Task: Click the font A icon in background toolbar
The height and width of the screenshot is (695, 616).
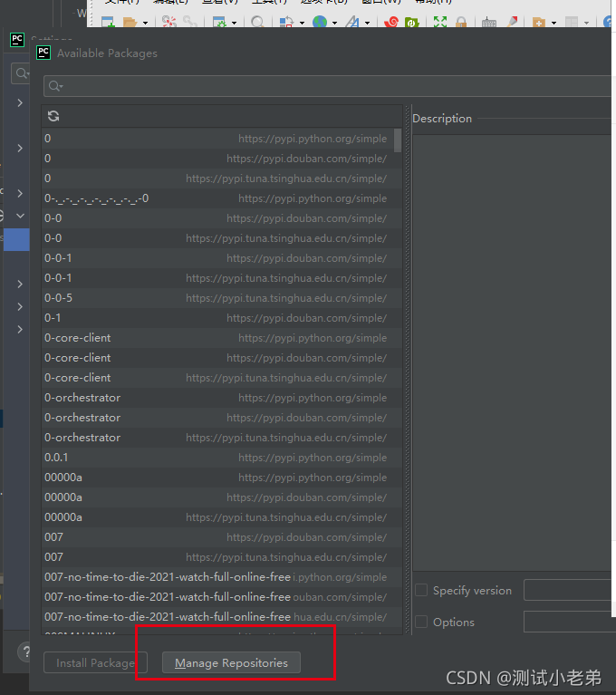Action: click(352, 22)
